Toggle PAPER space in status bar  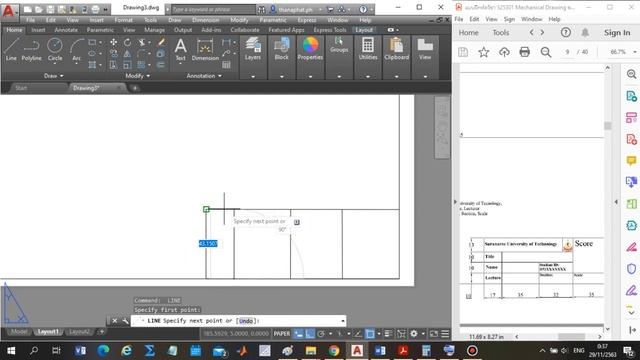282,334
